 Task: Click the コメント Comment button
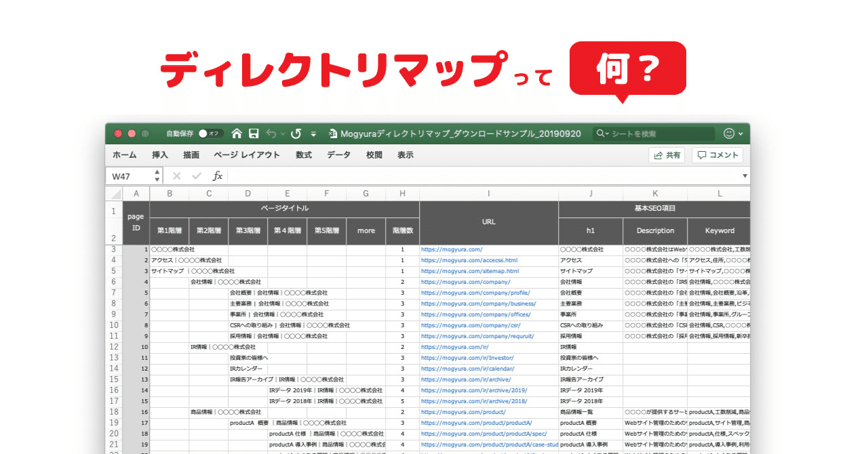pos(717,154)
